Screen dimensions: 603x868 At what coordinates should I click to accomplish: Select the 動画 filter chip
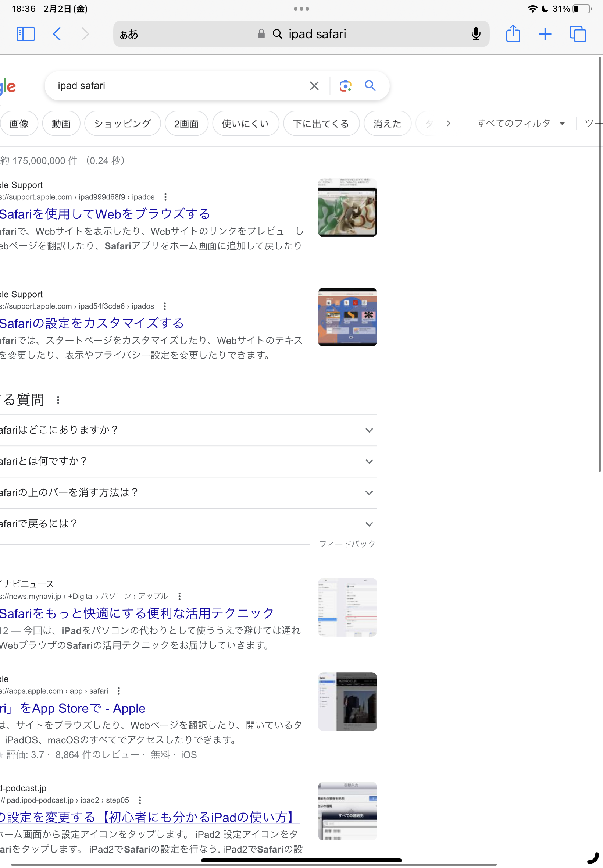[61, 123]
